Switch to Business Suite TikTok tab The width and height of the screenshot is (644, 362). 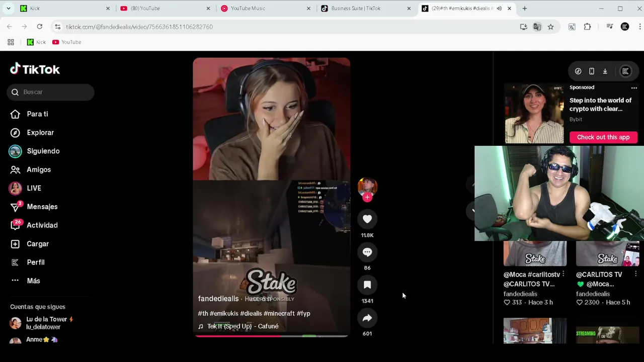(365, 9)
